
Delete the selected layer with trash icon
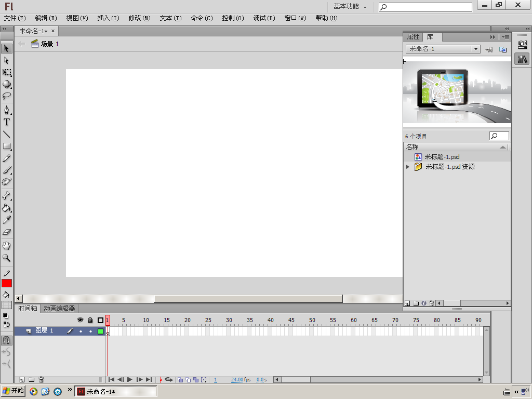(x=41, y=379)
